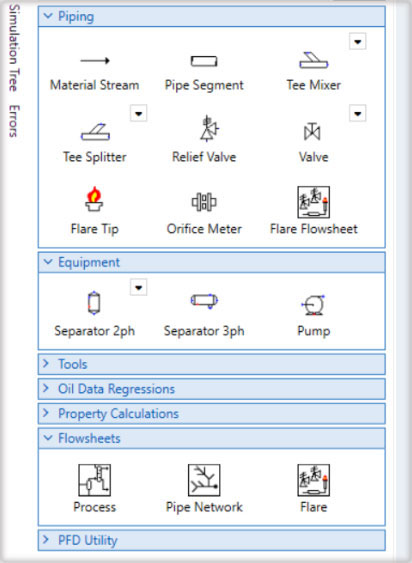Choose the Orifice Meter icon

tap(204, 201)
